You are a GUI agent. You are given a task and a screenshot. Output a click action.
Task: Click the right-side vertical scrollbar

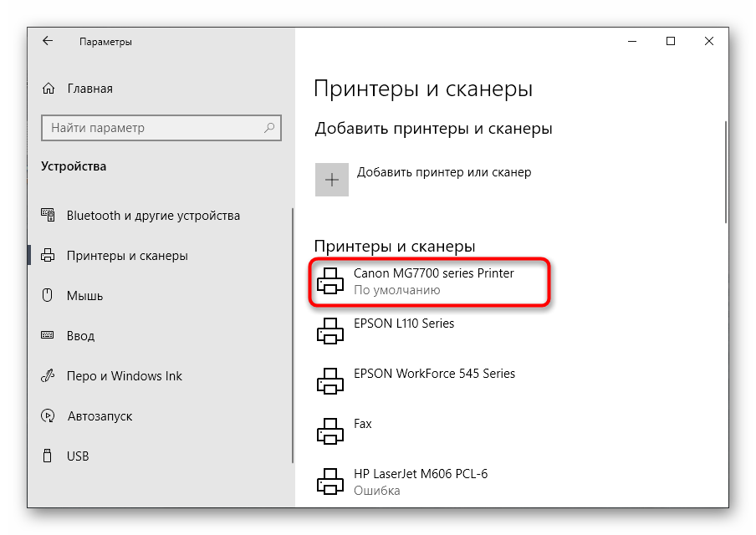[x=725, y=171]
